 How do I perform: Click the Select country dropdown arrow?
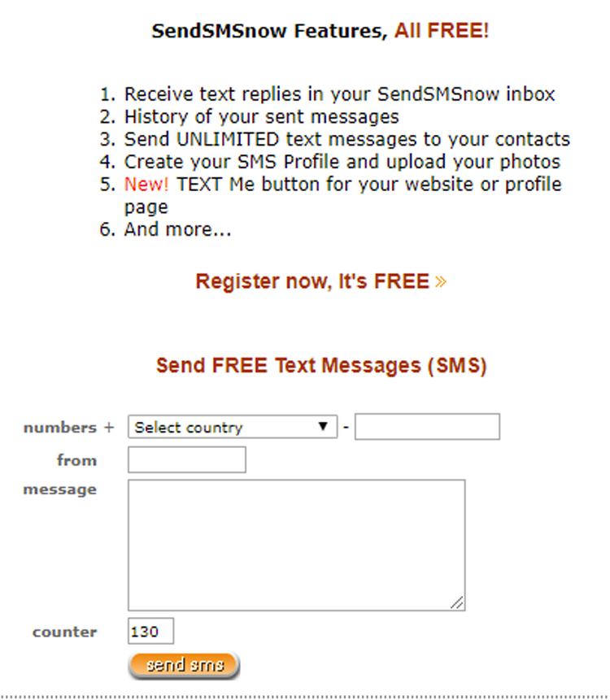(x=324, y=427)
